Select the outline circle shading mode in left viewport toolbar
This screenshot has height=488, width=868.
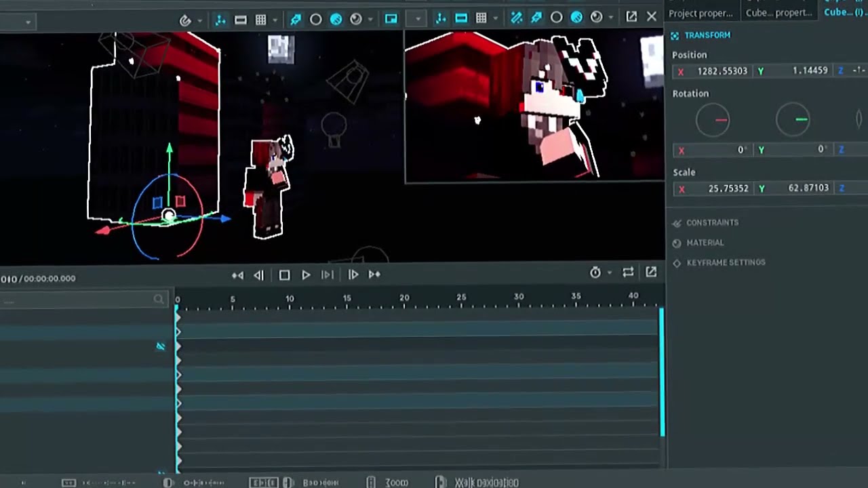[316, 20]
